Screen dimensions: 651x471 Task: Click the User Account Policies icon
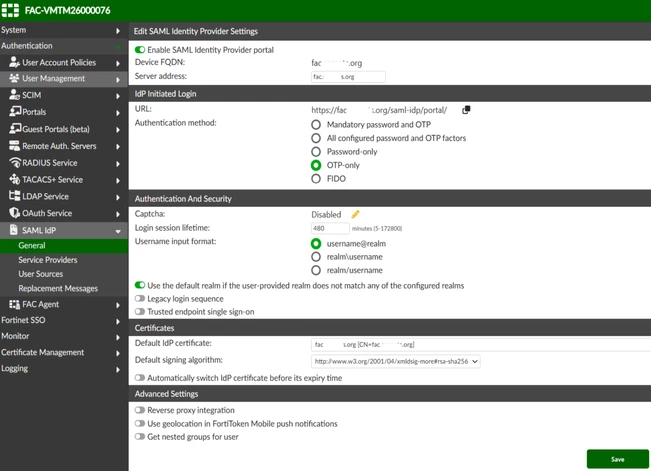coord(15,62)
